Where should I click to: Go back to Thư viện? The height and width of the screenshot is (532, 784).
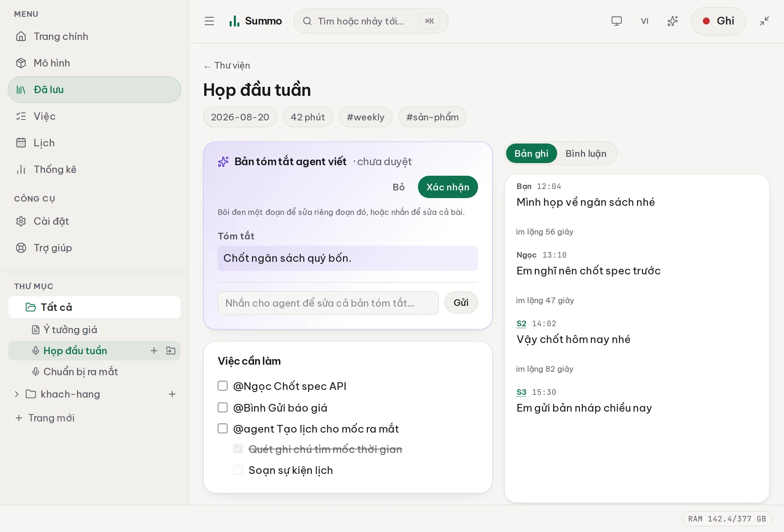pyautogui.click(x=227, y=65)
